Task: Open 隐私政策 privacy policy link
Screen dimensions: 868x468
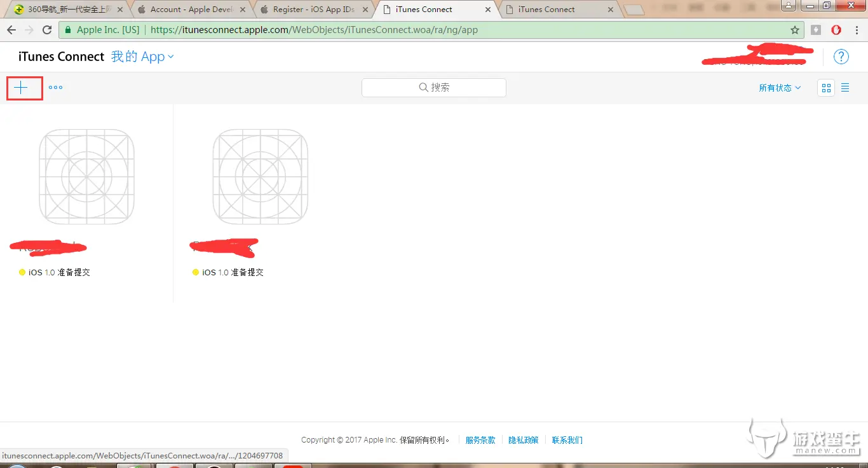Action: click(524, 440)
